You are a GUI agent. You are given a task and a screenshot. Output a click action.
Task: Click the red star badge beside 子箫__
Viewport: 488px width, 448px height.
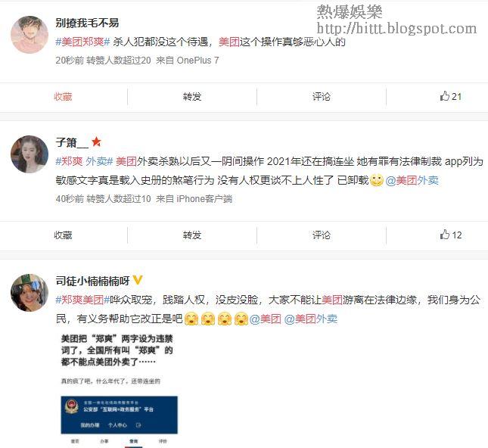point(96,142)
